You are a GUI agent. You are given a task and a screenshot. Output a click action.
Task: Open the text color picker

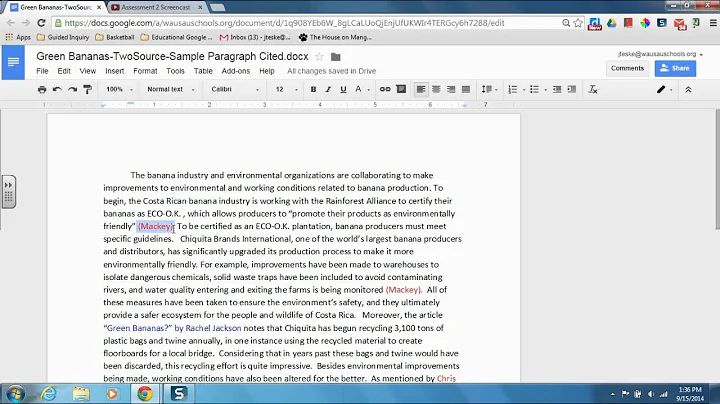click(361, 90)
